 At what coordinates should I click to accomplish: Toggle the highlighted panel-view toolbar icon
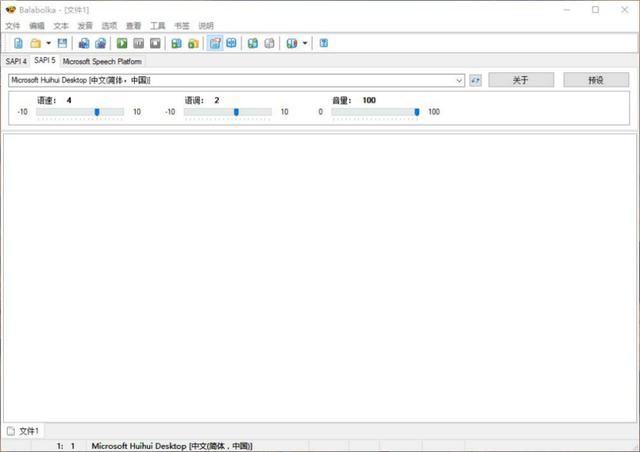click(215, 43)
